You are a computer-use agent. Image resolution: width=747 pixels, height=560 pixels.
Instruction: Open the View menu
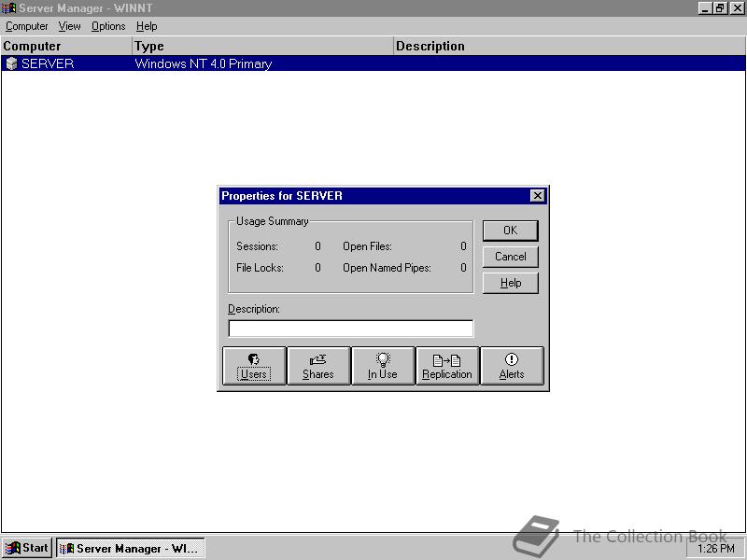pos(69,26)
